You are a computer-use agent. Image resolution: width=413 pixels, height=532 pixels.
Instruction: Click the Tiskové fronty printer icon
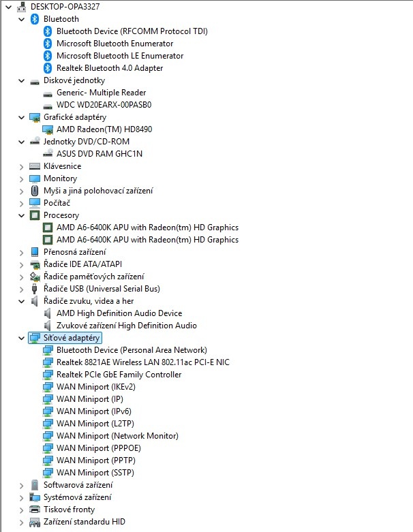(x=35, y=510)
